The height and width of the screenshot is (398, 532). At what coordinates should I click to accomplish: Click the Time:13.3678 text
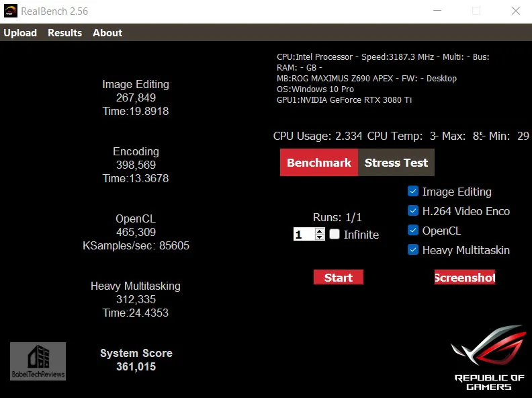(136, 178)
